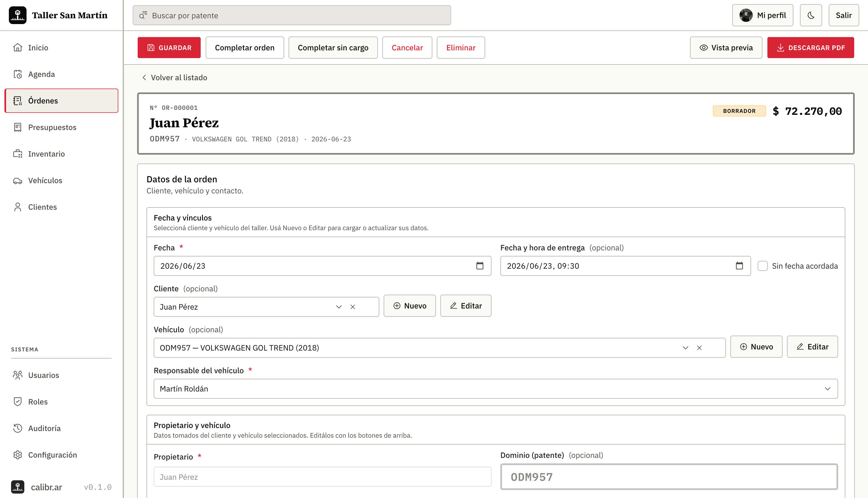Screen dimensions: 868x498
Task: Open calendar picker in delivery date field
Action: point(739,266)
